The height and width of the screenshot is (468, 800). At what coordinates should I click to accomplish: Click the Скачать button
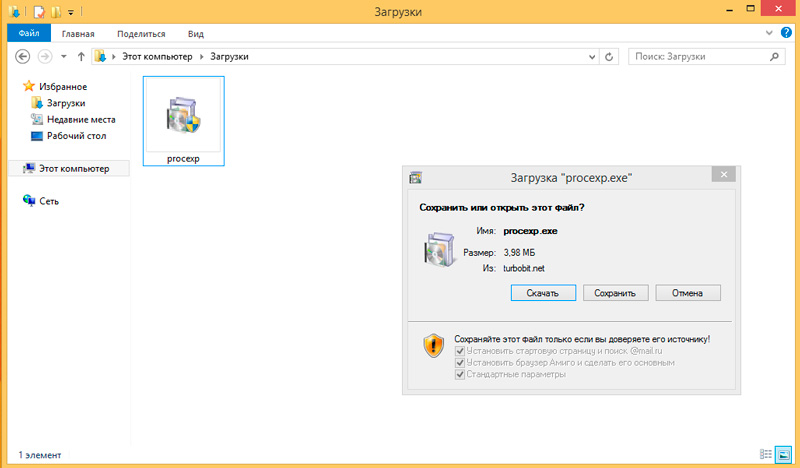(543, 293)
